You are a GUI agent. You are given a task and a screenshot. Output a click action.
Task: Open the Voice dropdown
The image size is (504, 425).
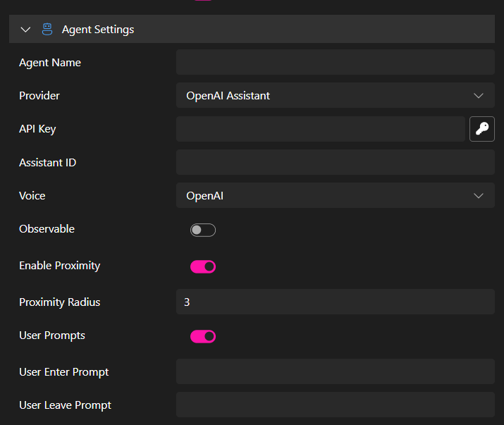[x=335, y=196]
